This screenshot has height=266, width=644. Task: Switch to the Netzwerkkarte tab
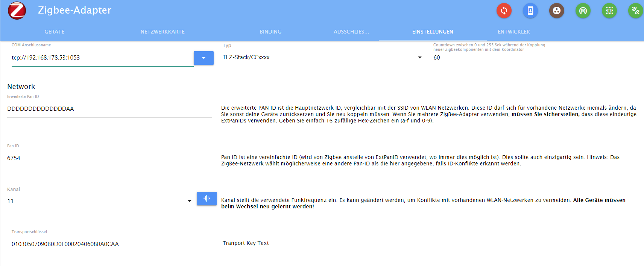tap(163, 32)
